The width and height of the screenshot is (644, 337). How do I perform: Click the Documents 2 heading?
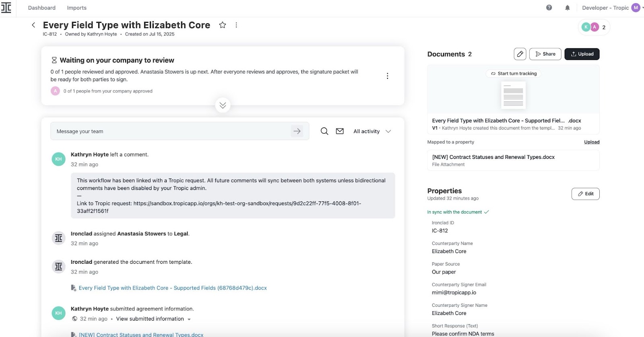pos(449,54)
